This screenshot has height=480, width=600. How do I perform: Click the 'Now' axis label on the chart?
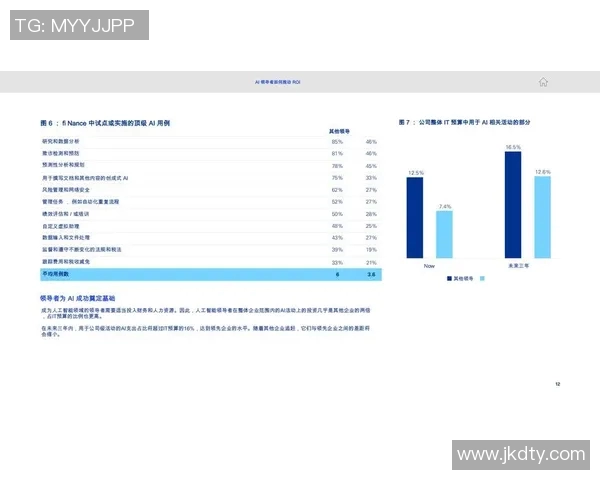click(x=429, y=266)
